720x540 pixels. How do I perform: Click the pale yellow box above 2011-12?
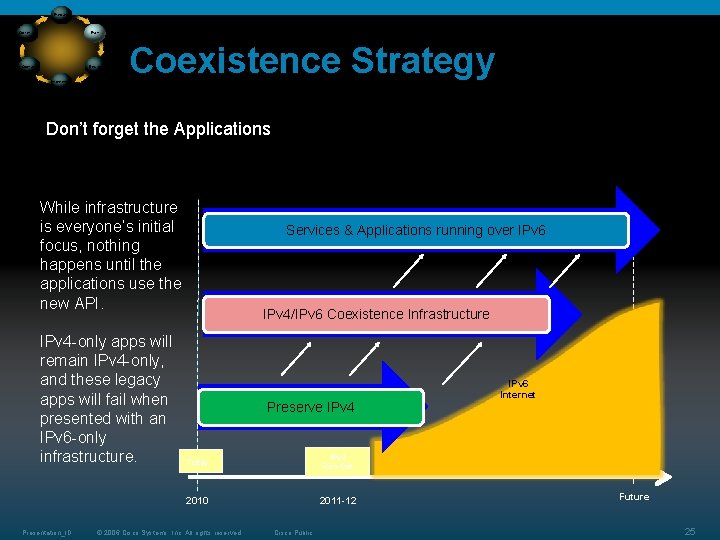338,461
